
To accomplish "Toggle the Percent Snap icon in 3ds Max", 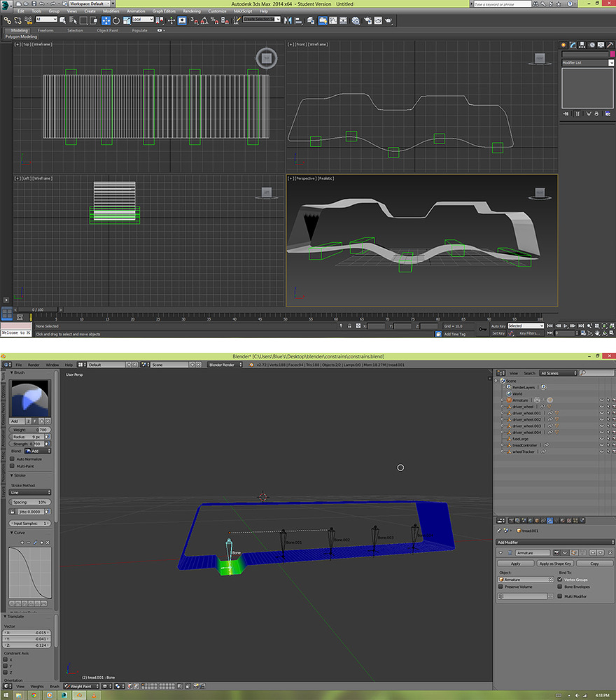I will pyautogui.click(x=215, y=20).
